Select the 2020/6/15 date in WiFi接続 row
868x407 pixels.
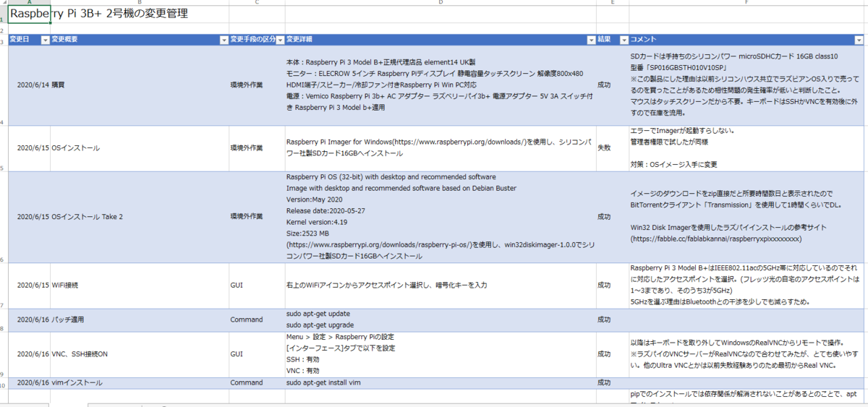pos(29,286)
